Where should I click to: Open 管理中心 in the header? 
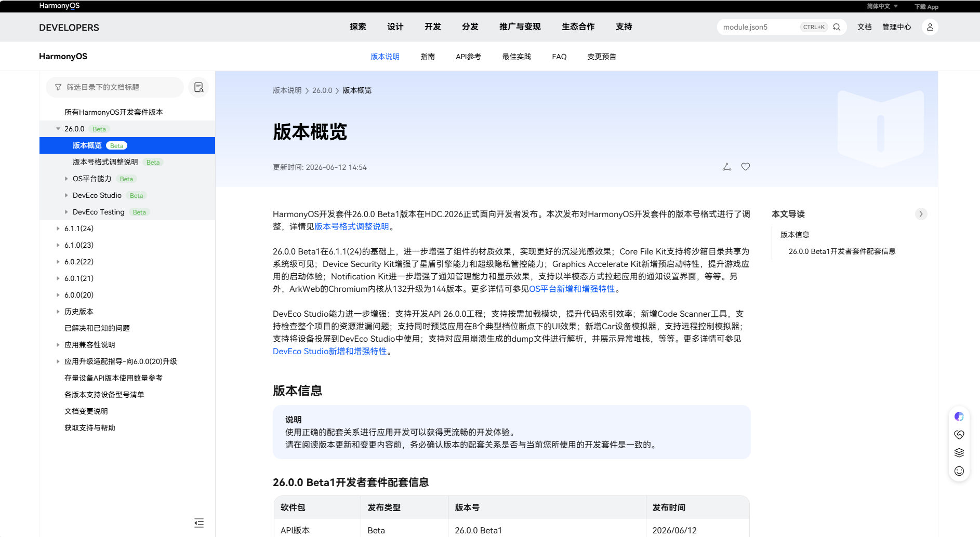point(897,27)
